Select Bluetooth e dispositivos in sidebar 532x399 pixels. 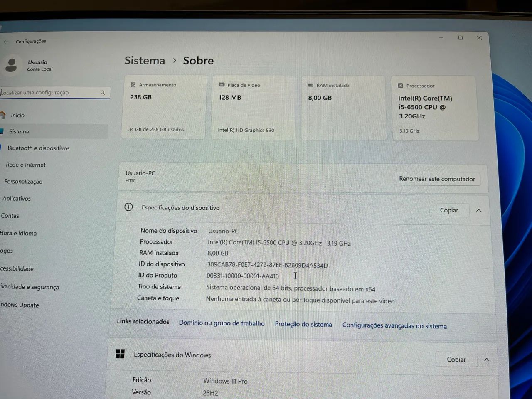[x=38, y=148]
